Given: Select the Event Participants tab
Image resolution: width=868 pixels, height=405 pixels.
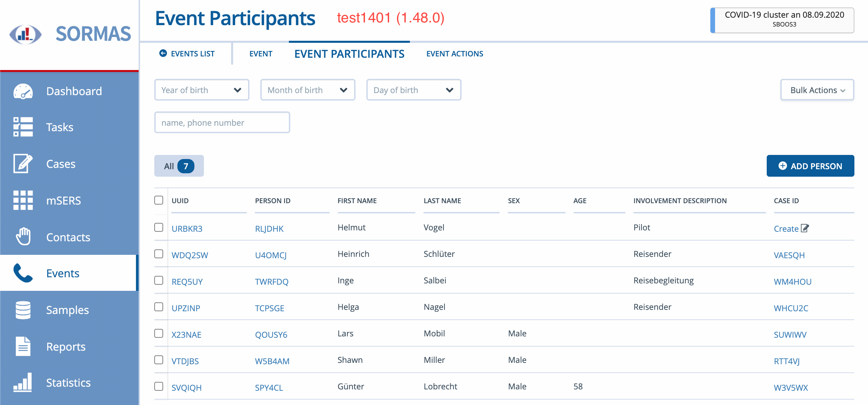Looking at the screenshot, I should [x=349, y=54].
